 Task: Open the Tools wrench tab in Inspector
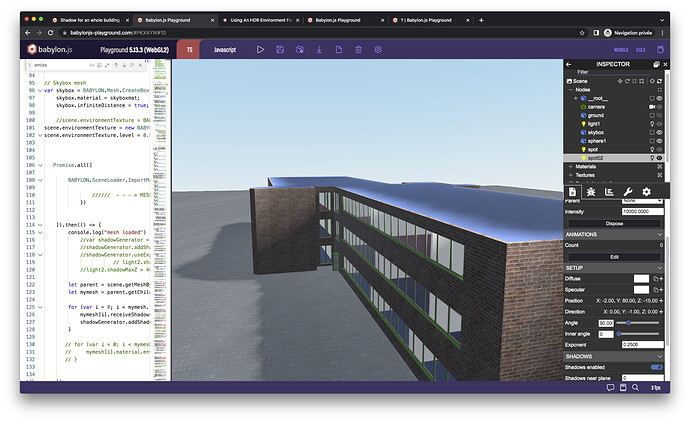(x=628, y=192)
